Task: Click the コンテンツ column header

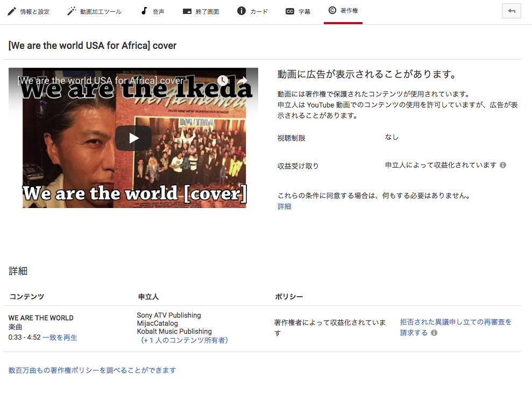Action: (27, 297)
